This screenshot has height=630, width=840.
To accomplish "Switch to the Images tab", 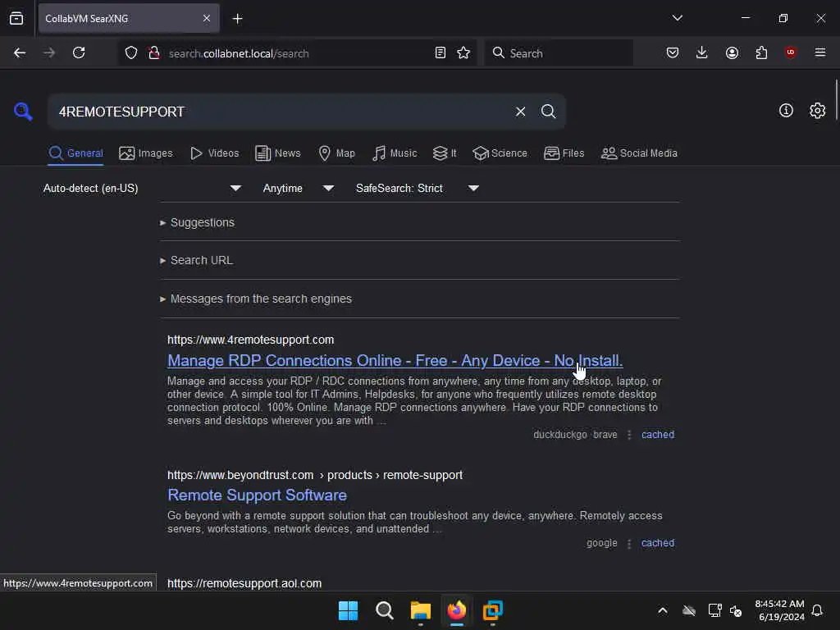I will click(x=146, y=153).
